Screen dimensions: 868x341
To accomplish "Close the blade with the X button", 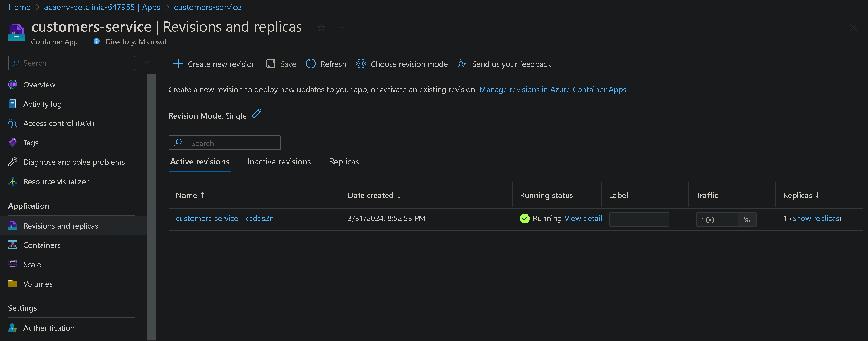I will (853, 27).
